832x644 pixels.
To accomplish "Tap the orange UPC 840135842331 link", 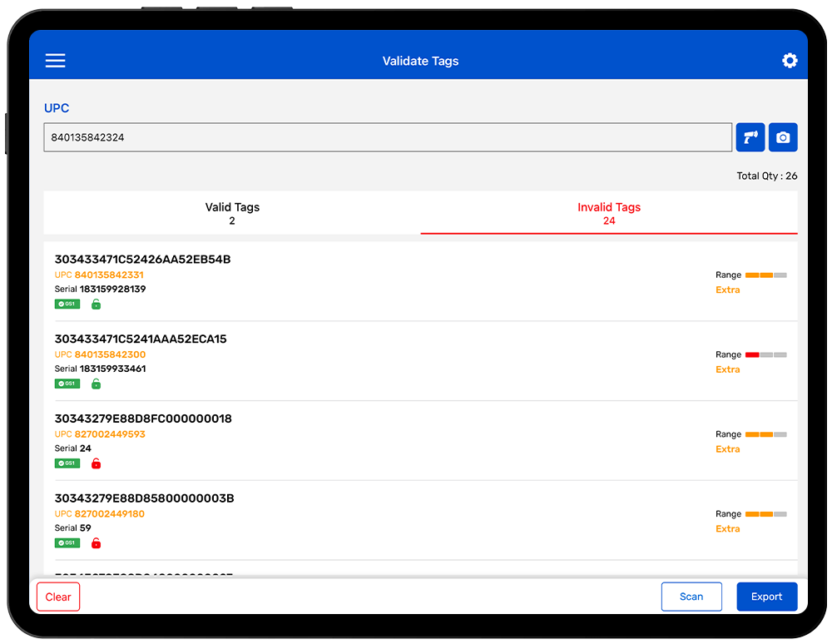I will pyautogui.click(x=109, y=275).
